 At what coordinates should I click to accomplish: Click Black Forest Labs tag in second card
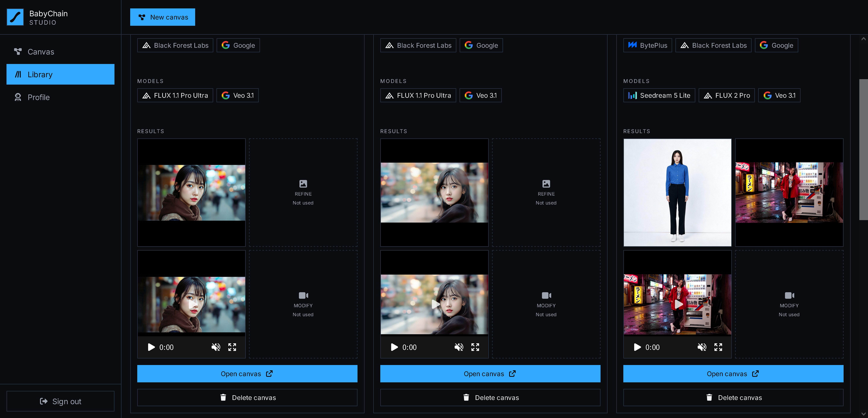[x=418, y=45]
